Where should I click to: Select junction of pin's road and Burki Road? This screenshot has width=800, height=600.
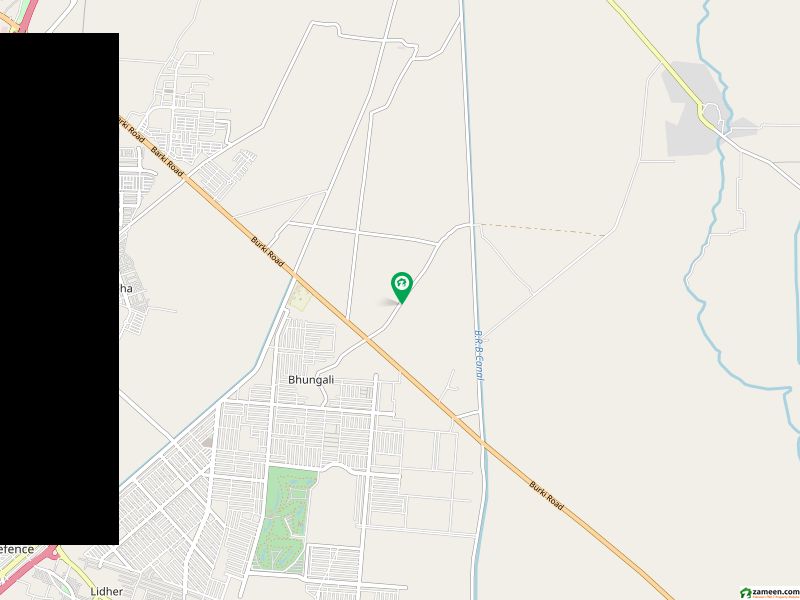366,338
